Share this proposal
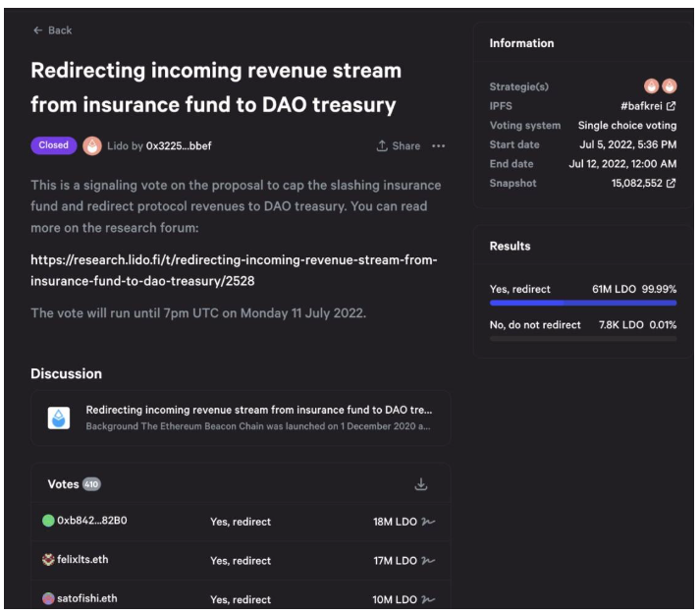The height and width of the screenshot is (614, 700). pyautogui.click(x=399, y=145)
